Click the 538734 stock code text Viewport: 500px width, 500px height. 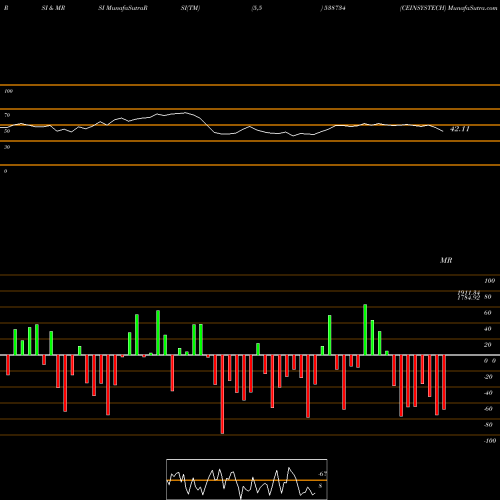pyautogui.click(x=334, y=8)
